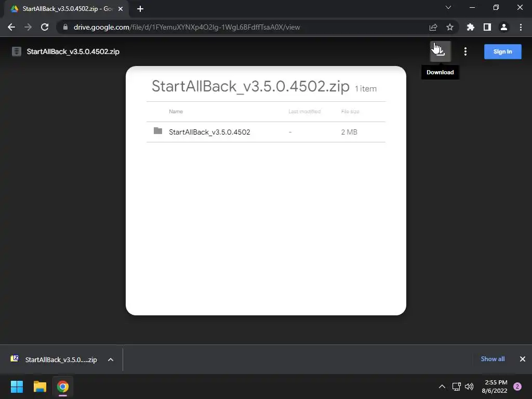This screenshot has width=532, height=399.
Task: Minimize the Chrome window
Action: (x=472, y=7)
